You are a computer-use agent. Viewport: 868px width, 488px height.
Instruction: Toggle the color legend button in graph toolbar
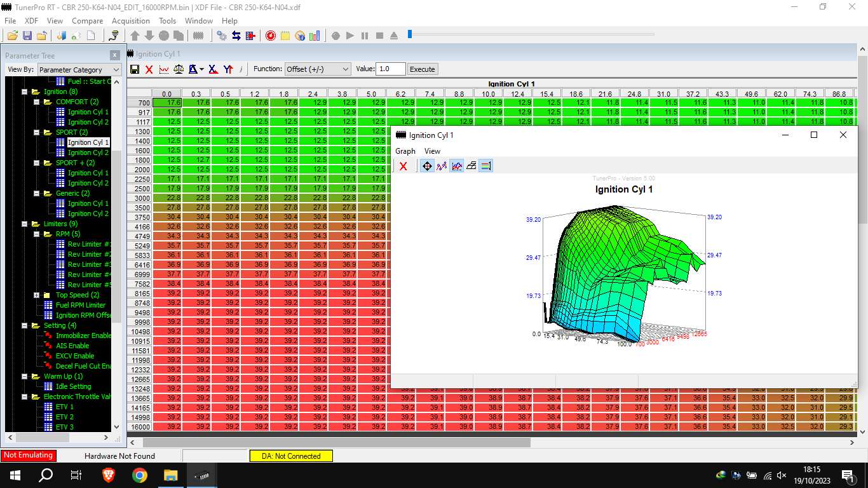coord(485,166)
